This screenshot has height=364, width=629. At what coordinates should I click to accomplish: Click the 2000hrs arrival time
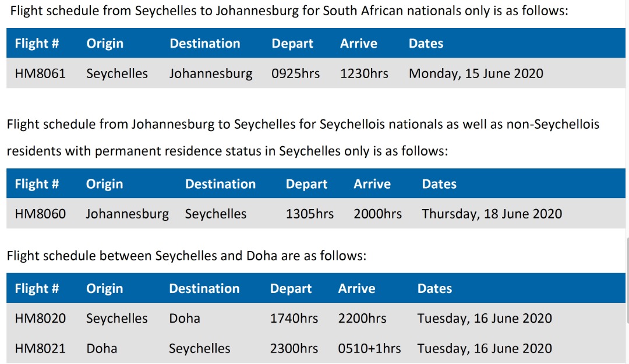click(x=377, y=214)
